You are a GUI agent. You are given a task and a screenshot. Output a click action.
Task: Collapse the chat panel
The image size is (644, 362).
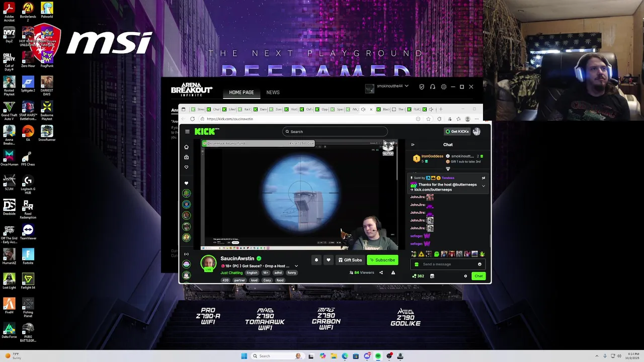413,145
